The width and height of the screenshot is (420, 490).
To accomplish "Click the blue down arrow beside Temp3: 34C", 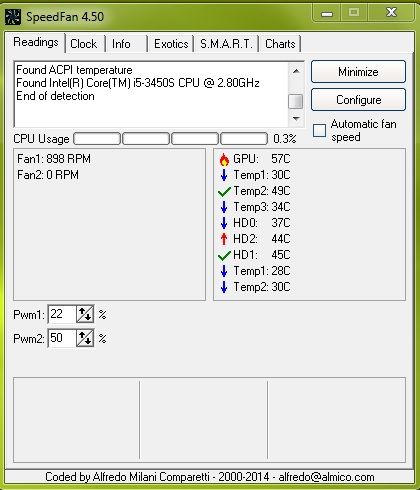I will pyautogui.click(x=224, y=207).
